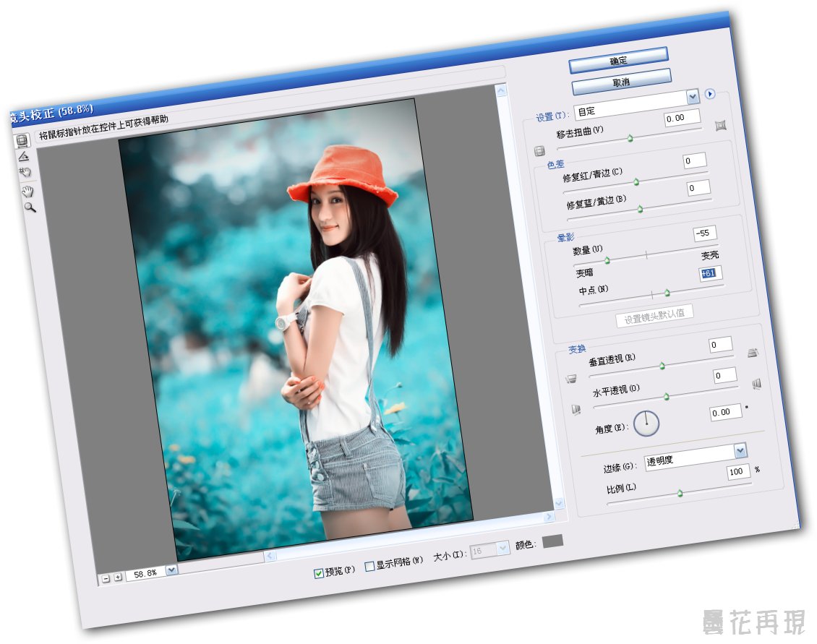Click the 比例 scale slider handle
817x644 pixels.
[x=680, y=493]
